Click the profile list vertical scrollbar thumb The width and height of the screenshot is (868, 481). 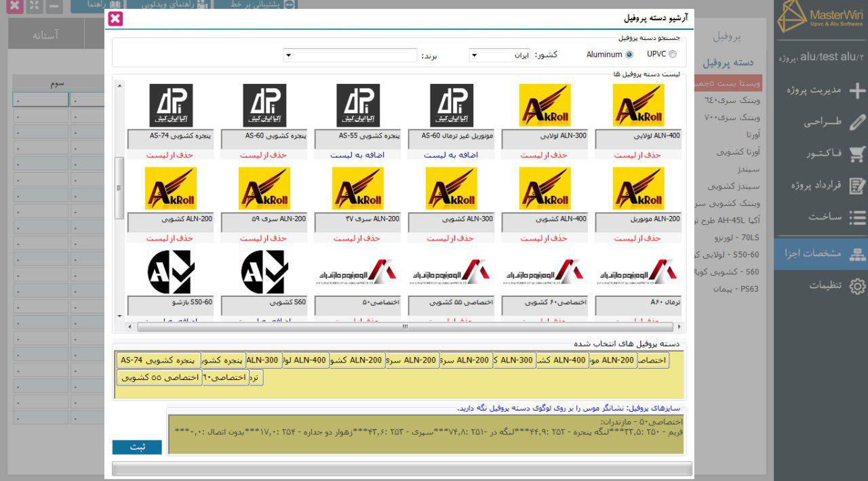pos(120,188)
